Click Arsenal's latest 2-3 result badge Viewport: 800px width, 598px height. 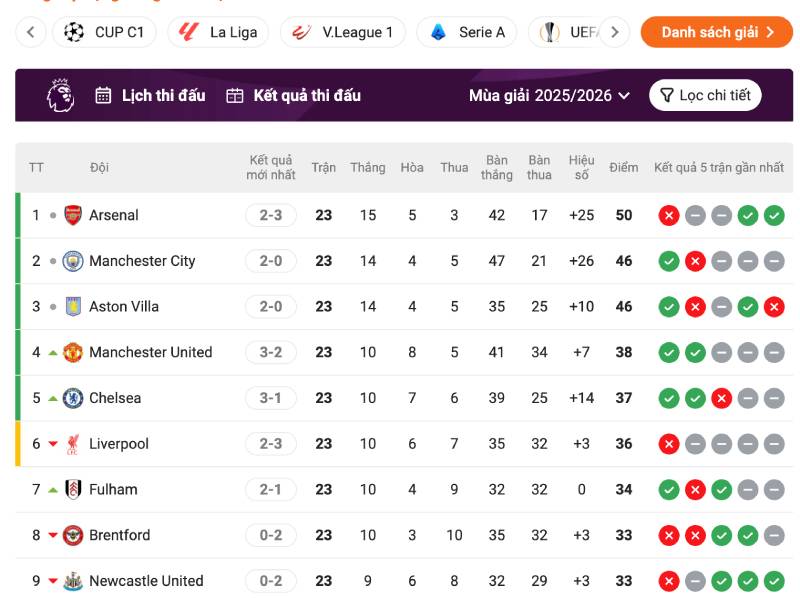(271, 215)
